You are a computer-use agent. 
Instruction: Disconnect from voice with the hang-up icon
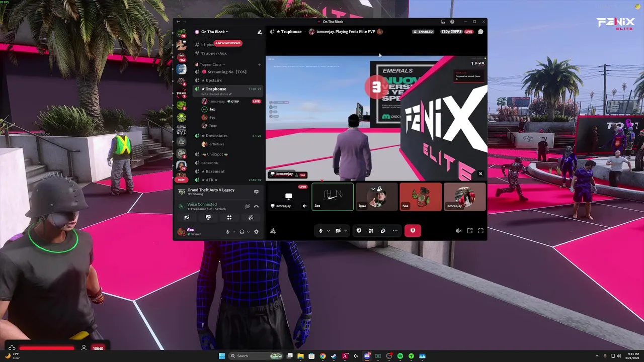(x=256, y=206)
